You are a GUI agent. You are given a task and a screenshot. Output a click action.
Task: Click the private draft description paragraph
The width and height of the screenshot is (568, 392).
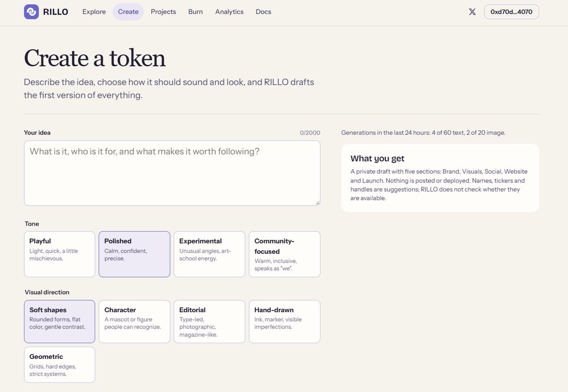[439, 185]
